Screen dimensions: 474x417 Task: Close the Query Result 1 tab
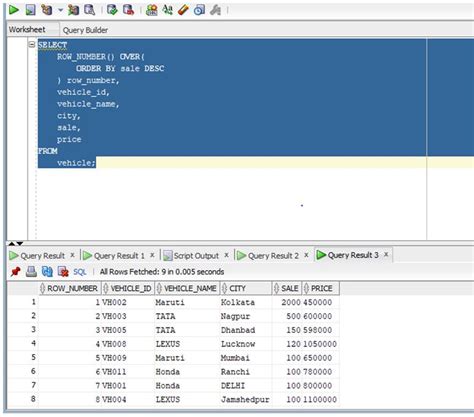152,255
